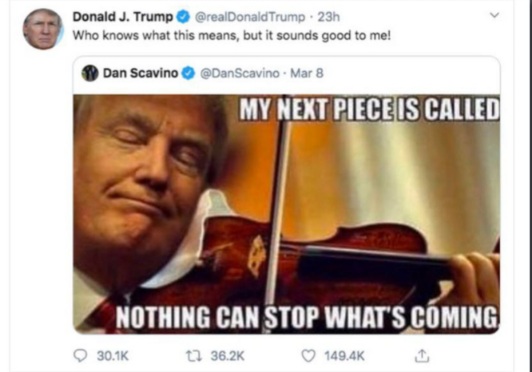Image resolution: width=532 pixels, height=372 pixels.
Task: Click the 36.2K retweets count
Action: click(x=227, y=356)
